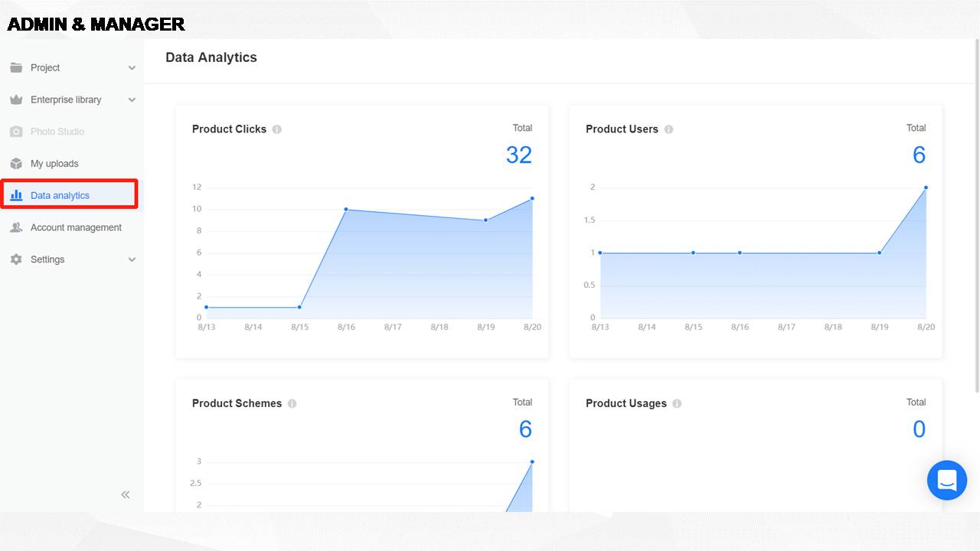Screen dimensions: 980x551
Task: Click the My uploads box icon
Action: 16,164
